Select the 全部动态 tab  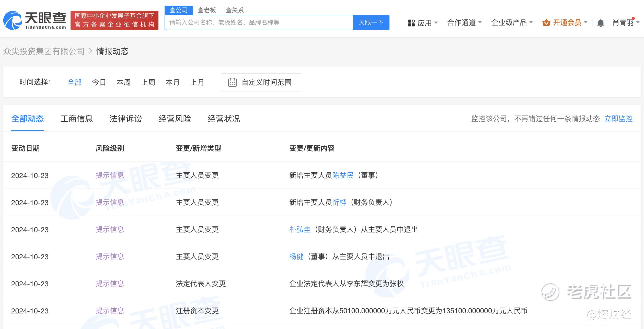(x=28, y=119)
